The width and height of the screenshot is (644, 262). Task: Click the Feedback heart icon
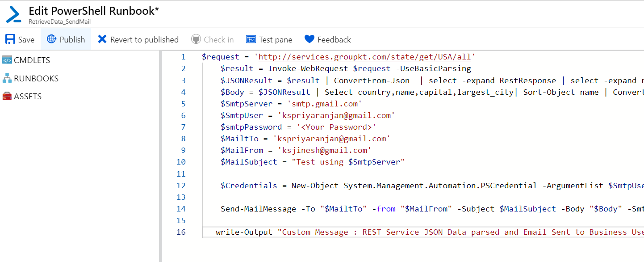[x=309, y=39]
